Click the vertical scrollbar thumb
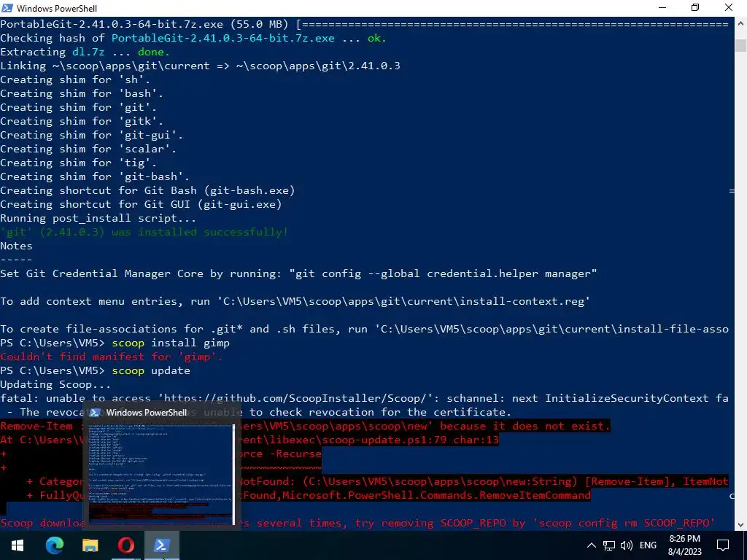747x560 pixels. 741,45
